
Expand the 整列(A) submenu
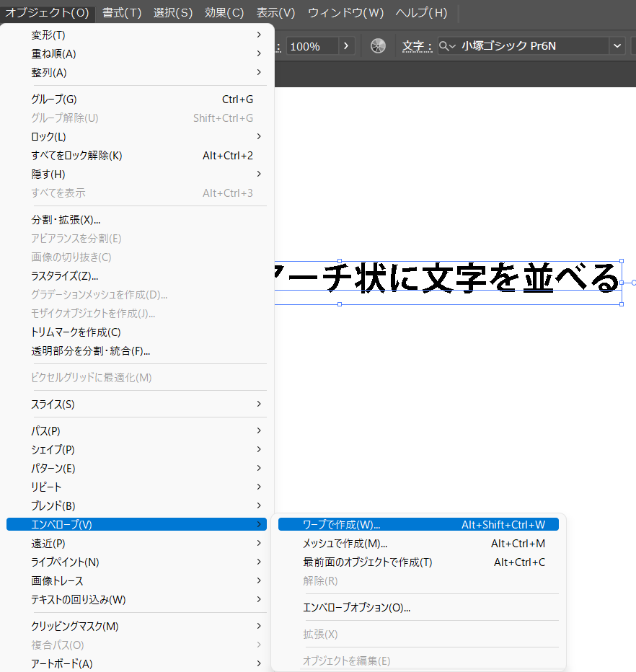point(137,72)
